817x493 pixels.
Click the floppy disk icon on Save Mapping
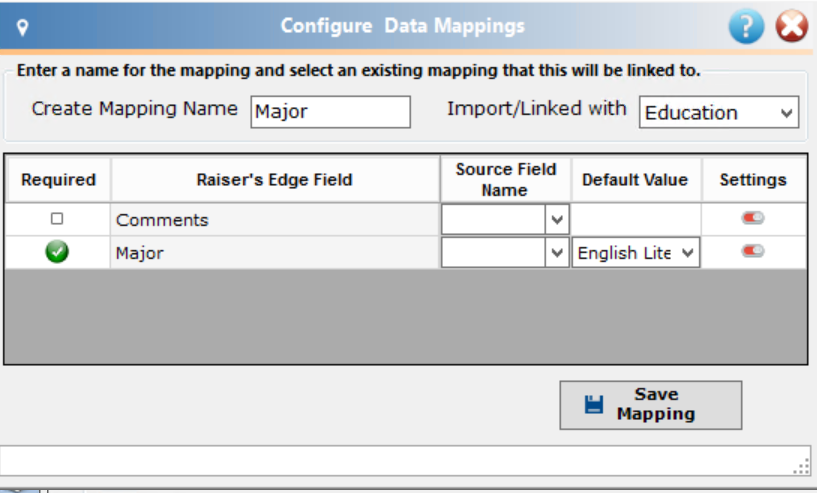pyautogui.click(x=593, y=404)
